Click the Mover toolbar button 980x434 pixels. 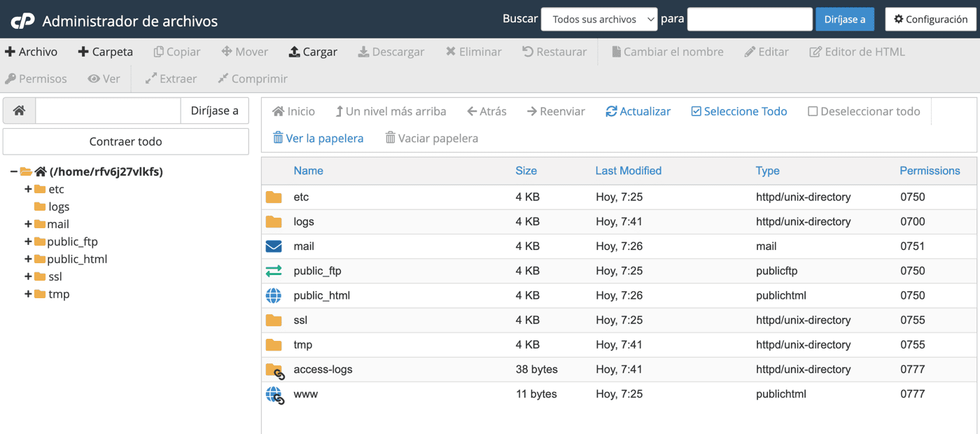(x=245, y=52)
